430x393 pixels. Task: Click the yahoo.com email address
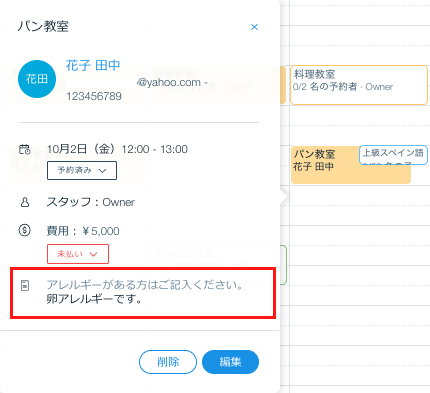click(169, 82)
